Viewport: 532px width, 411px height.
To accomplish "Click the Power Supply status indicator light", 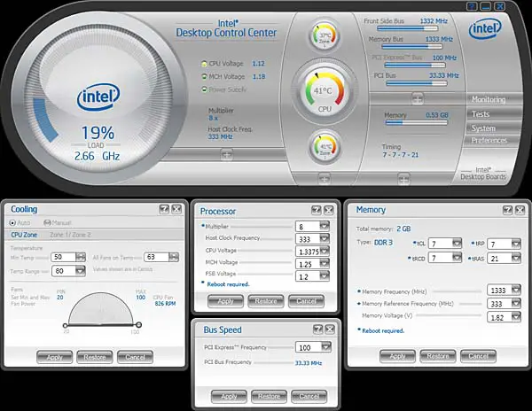I will click(x=204, y=89).
